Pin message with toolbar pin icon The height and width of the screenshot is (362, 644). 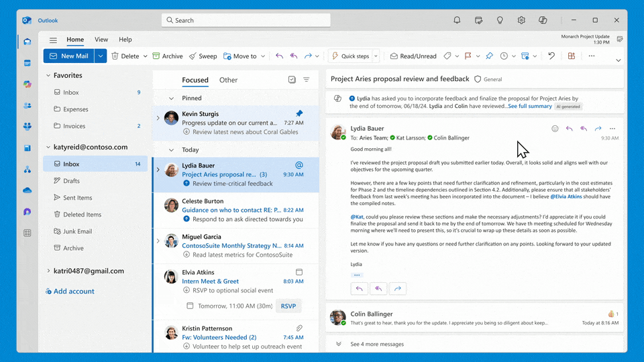pos(489,56)
